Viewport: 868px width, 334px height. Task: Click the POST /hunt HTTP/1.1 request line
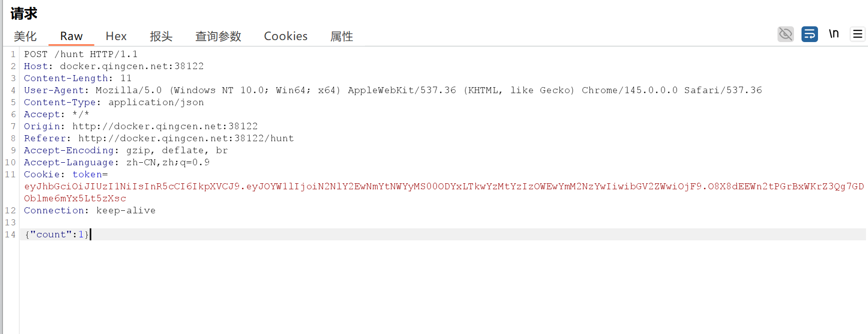click(80, 54)
